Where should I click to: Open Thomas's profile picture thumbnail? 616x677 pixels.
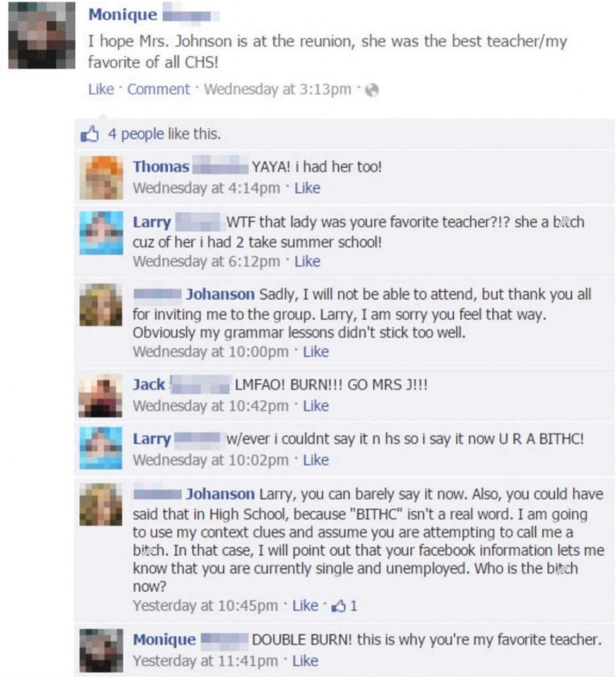tap(101, 178)
